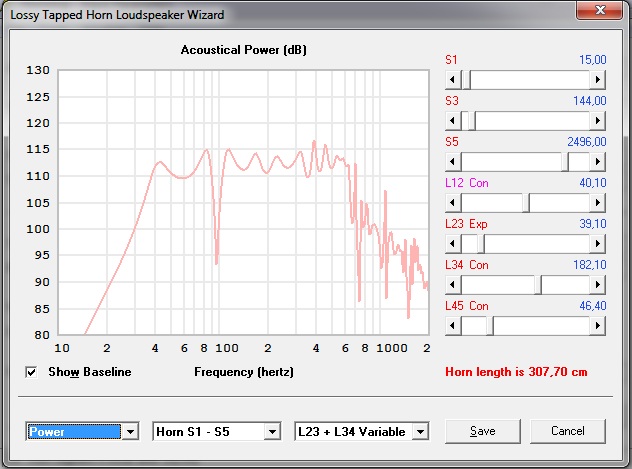
Task: Open the Power chart type dropdown
Action: coord(130,432)
